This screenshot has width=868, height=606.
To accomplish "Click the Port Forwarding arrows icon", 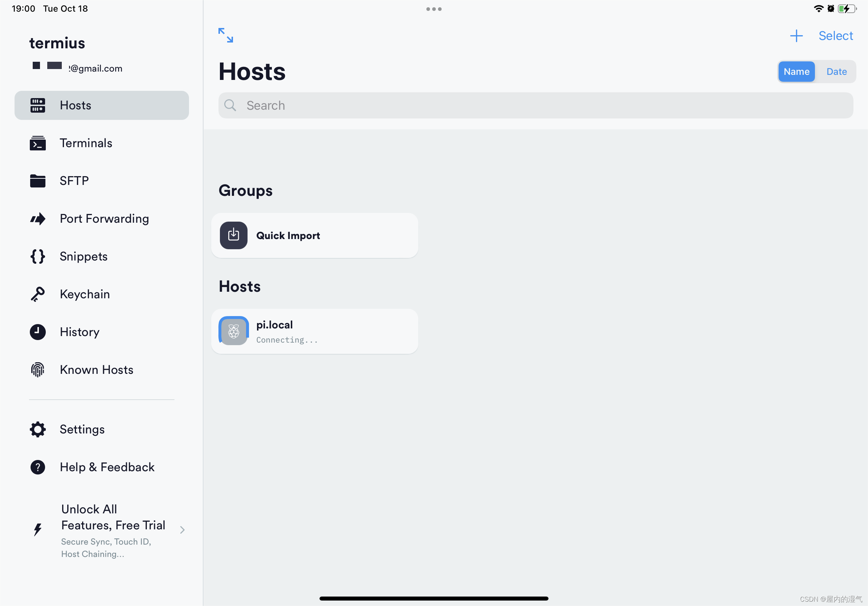I will (x=38, y=219).
